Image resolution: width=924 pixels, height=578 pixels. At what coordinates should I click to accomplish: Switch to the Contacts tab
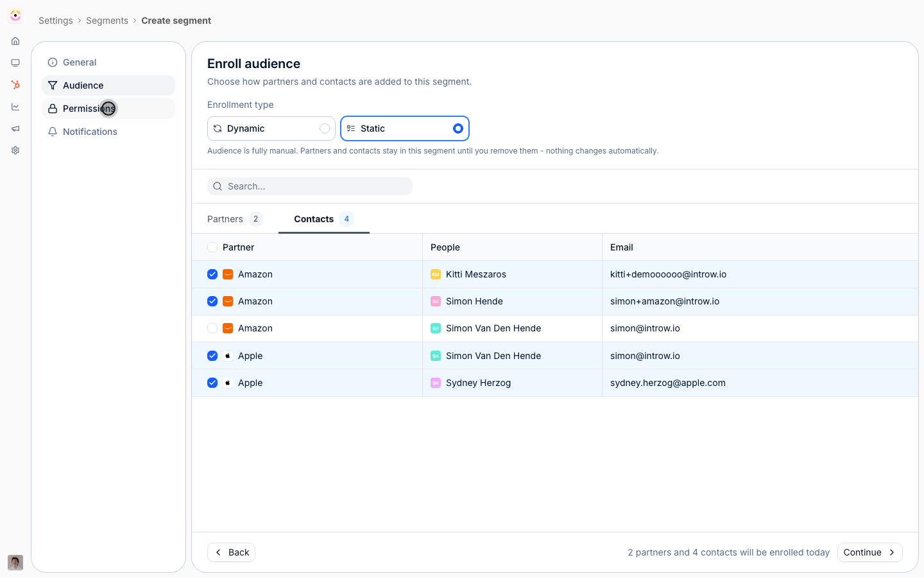(x=324, y=219)
